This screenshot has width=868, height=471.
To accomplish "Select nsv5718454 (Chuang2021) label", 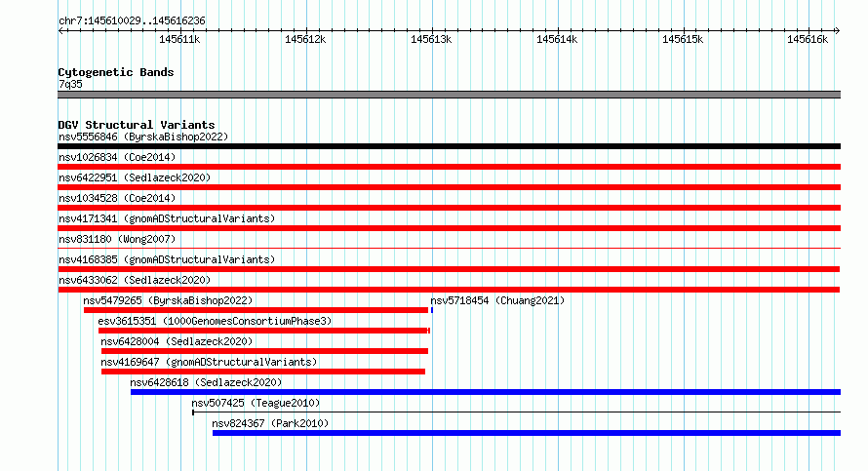I will coord(497,300).
